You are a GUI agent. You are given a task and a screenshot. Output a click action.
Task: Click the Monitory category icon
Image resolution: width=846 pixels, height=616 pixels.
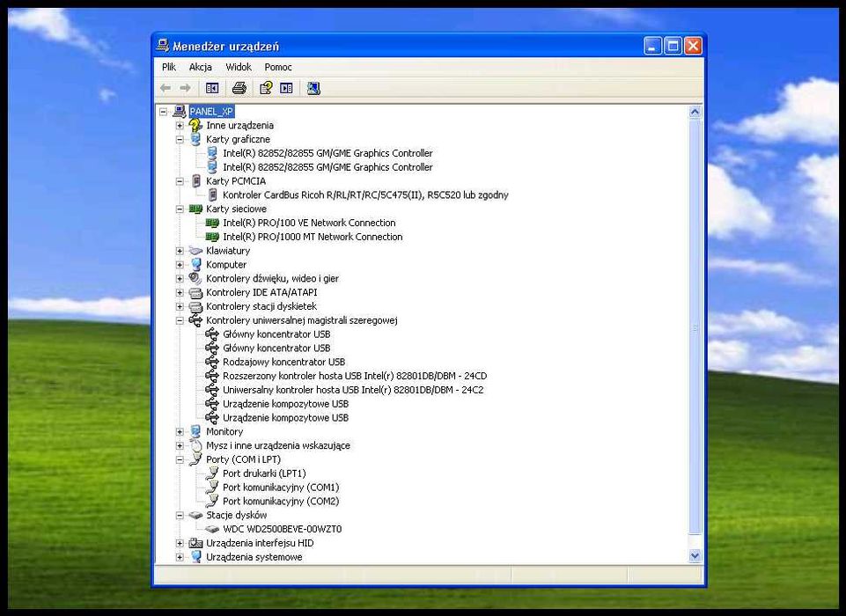coord(195,431)
